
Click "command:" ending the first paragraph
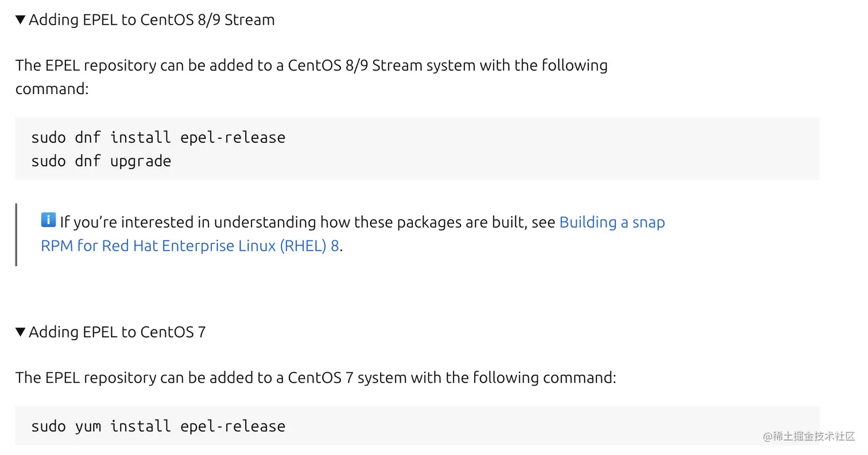coord(52,89)
